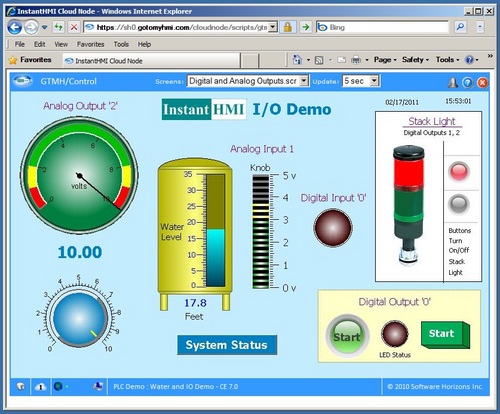The width and height of the screenshot is (500, 414).
Task: Expand the command bar overflow chevron
Action: (490, 56)
